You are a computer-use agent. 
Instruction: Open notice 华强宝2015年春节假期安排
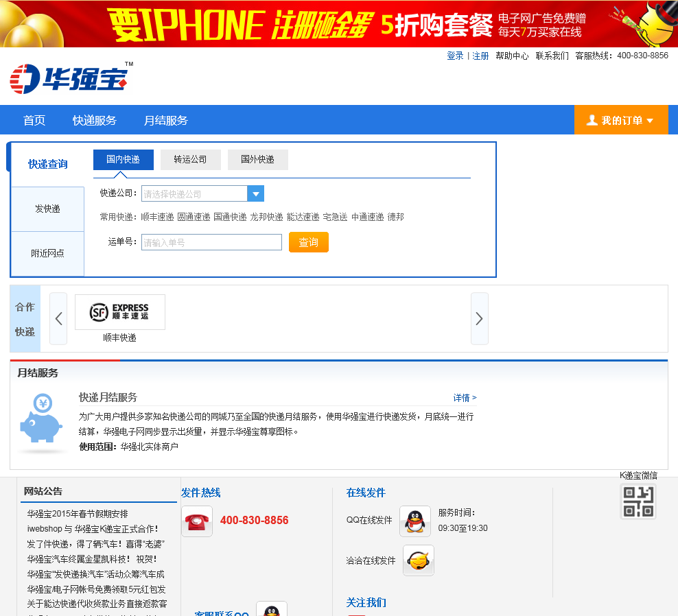point(78,514)
